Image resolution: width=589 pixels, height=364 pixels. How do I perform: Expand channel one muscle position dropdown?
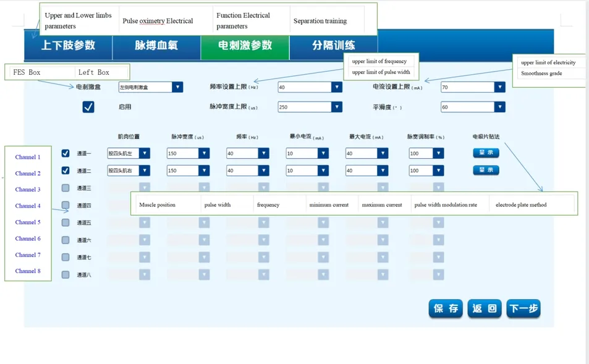coord(145,153)
